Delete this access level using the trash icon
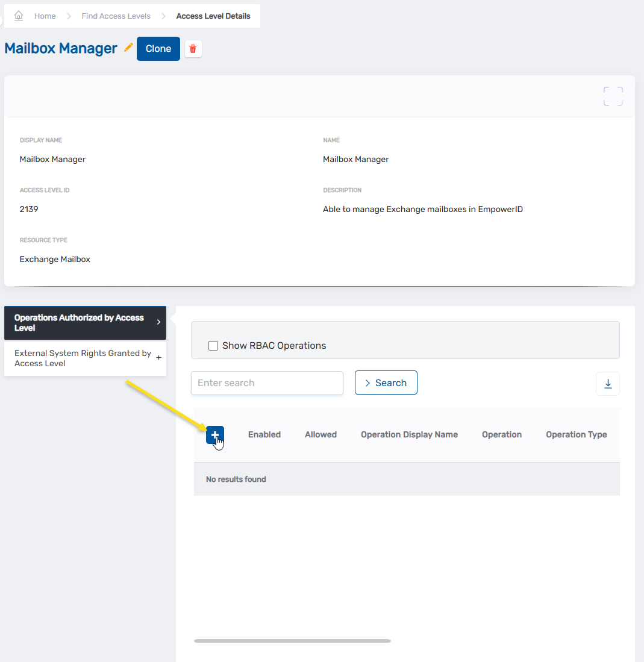Viewport: 644px width, 662px height. pyautogui.click(x=193, y=48)
